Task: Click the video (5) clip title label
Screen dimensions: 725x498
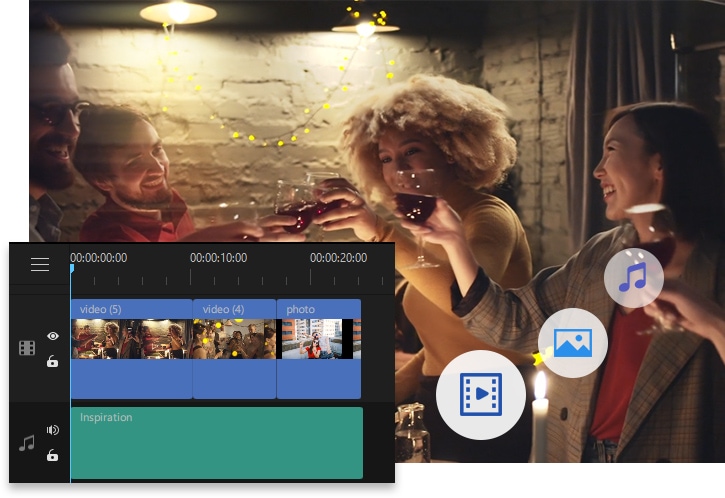Action: coord(101,310)
